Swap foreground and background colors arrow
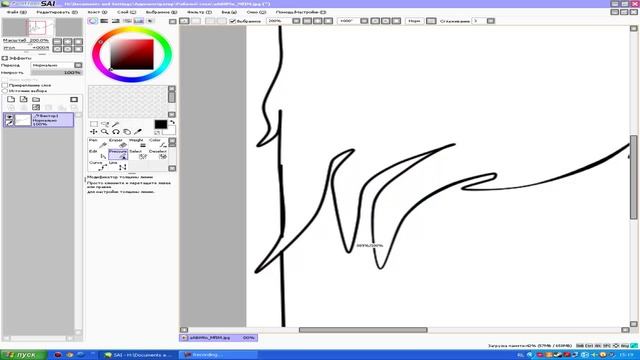The width and height of the screenshot is (640, 360). (x=172, y=122)
